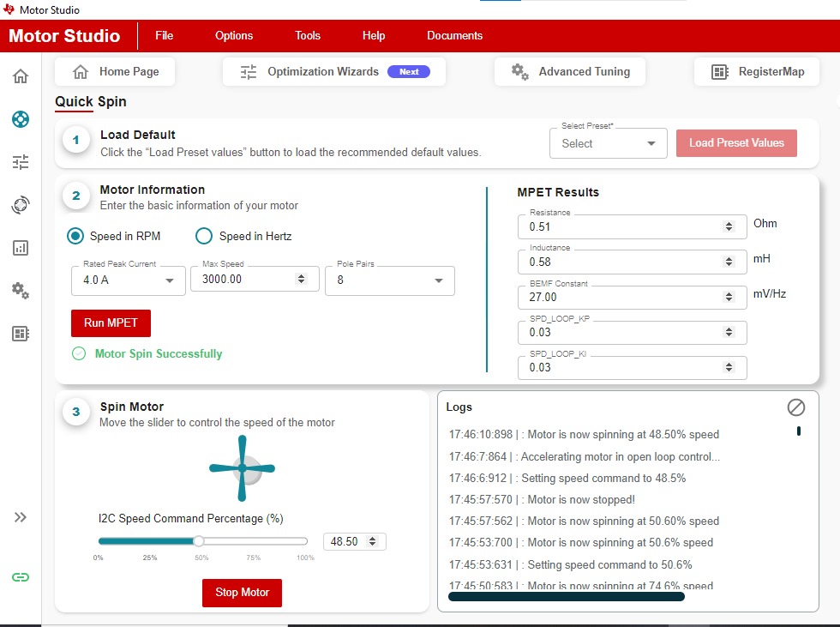Screen dimensions: 840x627
Task: Select Speed in RPM radio button
Action: point(75,236)
